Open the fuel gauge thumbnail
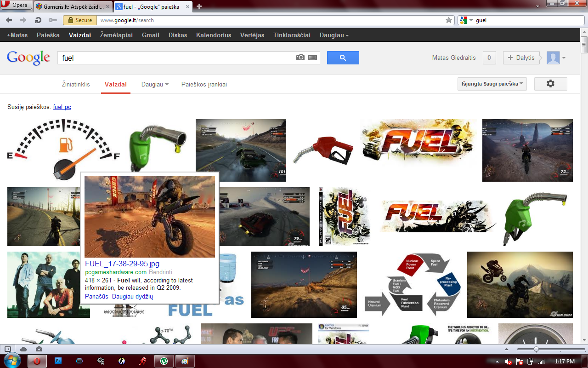The height and width of the screenshot is (368, 588). click(63, 150)
